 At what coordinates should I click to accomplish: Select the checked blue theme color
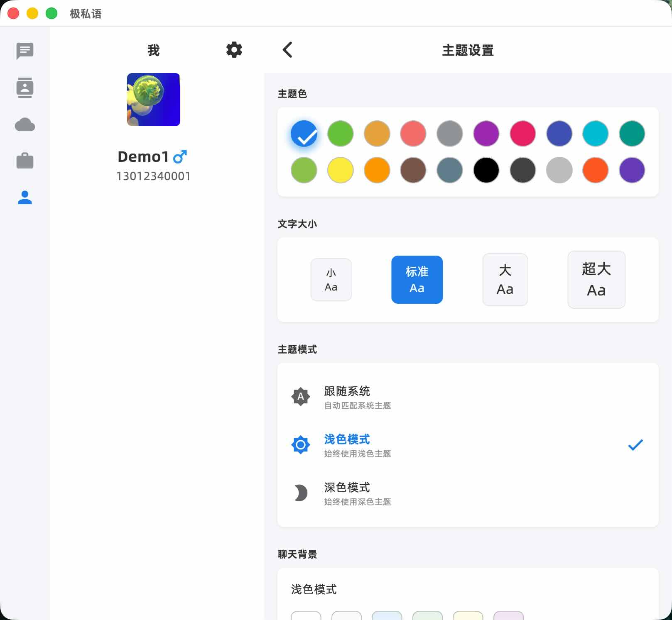304,134
